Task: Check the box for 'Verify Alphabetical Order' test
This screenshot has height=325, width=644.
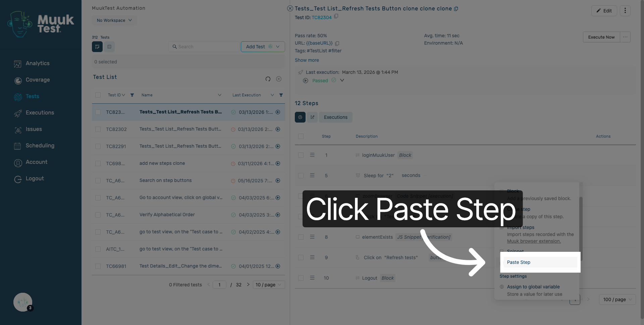Action: [x=98, y=215]
